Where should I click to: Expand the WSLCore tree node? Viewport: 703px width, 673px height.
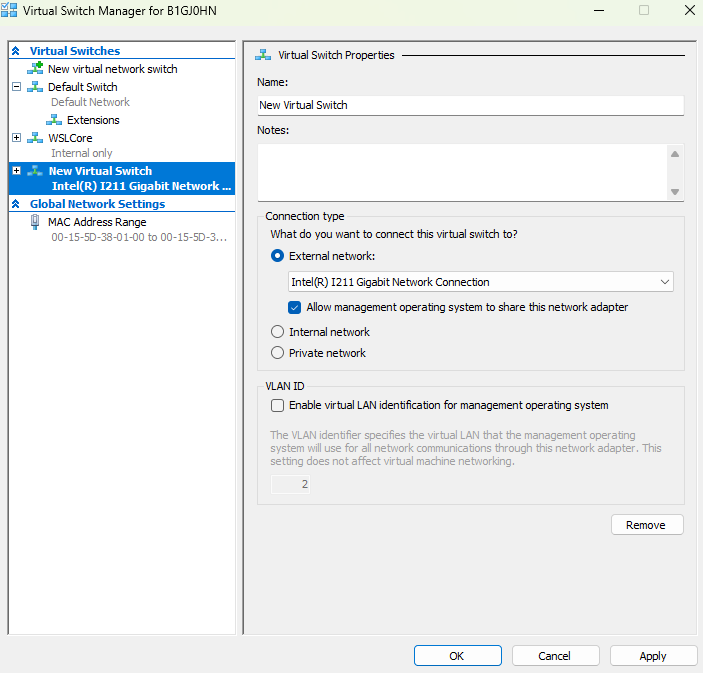tap(16, 138)
